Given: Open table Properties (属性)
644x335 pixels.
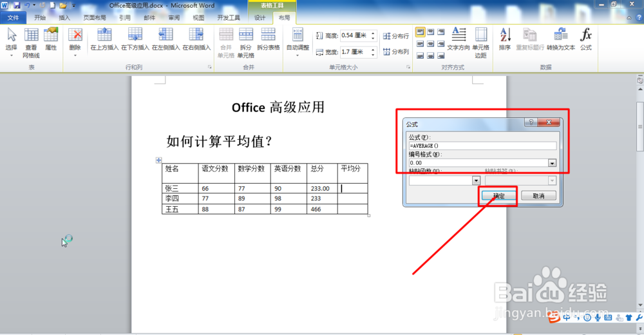Looking at the screenshot, I should tap(51, 39).
